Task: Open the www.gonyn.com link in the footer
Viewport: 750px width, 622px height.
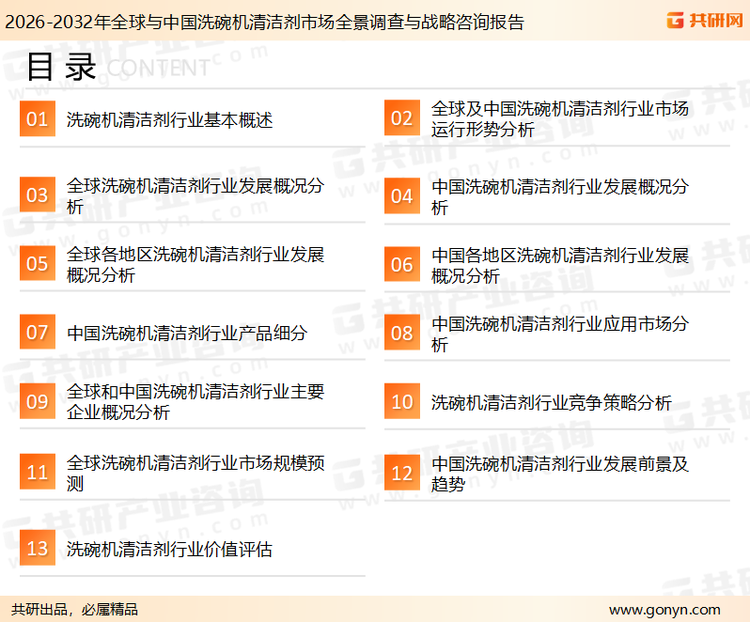Action: pos(664,610)
